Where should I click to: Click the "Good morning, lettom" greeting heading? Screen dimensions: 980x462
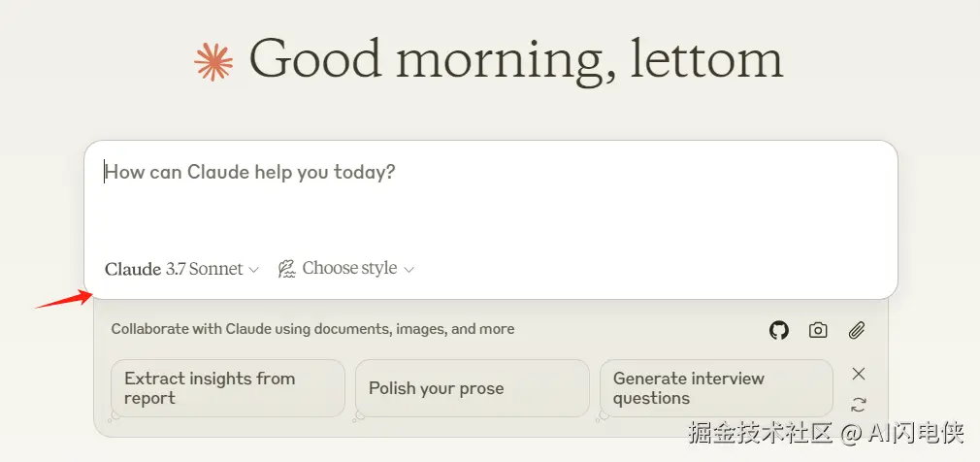(515, 60)
